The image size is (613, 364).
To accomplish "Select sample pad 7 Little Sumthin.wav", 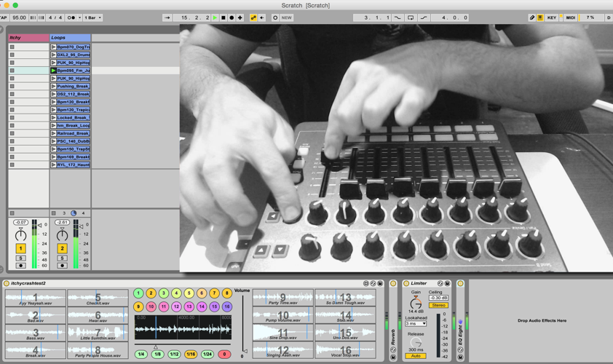I will (98, 333).
